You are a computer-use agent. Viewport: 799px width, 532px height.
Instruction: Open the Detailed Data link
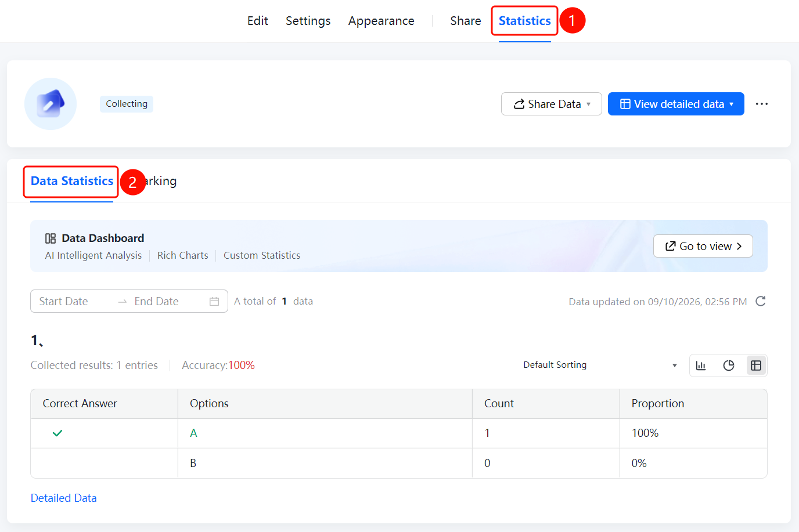coord(64,498)
